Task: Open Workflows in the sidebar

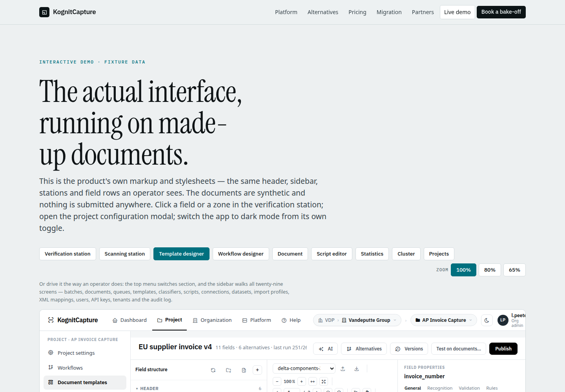Action: click(x=85, y=368)
